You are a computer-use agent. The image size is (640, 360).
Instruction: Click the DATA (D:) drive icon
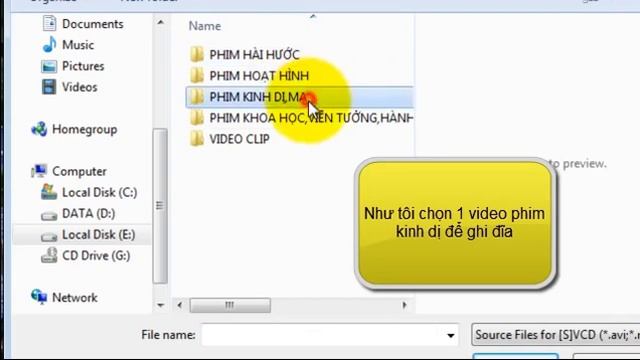click(x=49, y=215)
